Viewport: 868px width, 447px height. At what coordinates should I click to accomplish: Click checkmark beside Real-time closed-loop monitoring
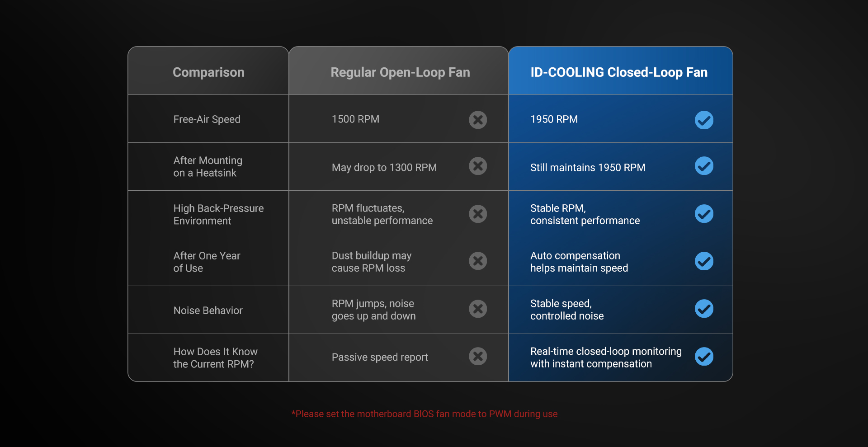pyautogui.click(x=704, y=356)
